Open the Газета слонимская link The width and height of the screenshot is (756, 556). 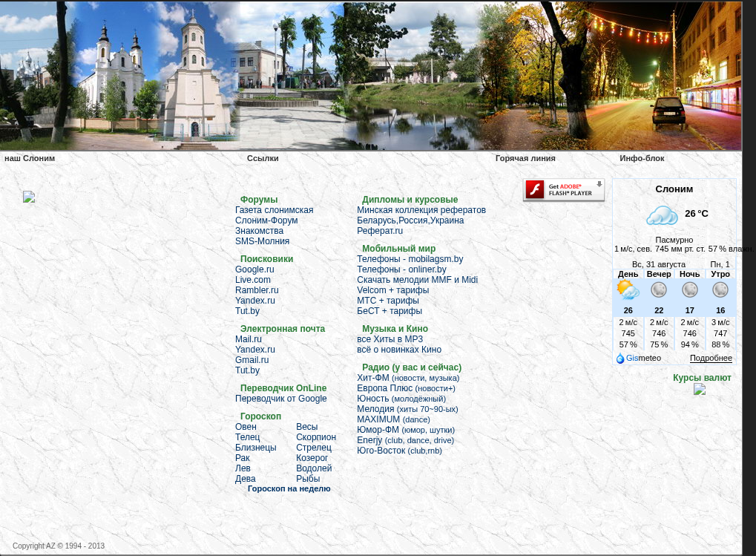pos(275,210)
